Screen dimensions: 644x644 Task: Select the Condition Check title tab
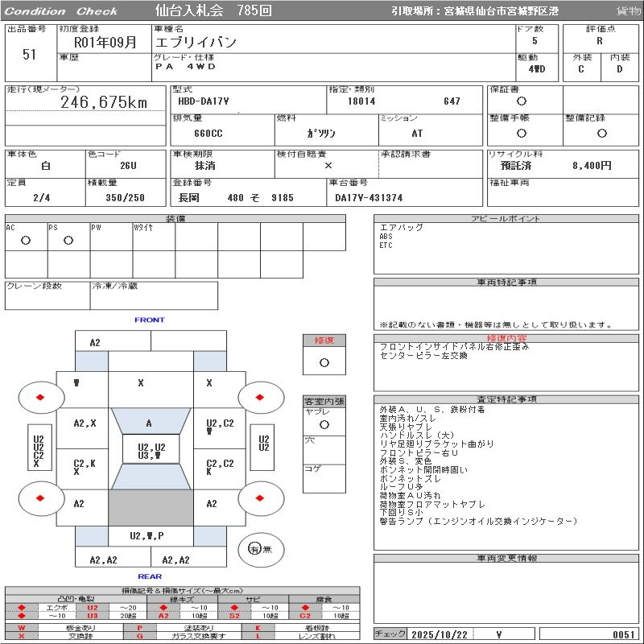pyautogui.click(x=61, y=11)
